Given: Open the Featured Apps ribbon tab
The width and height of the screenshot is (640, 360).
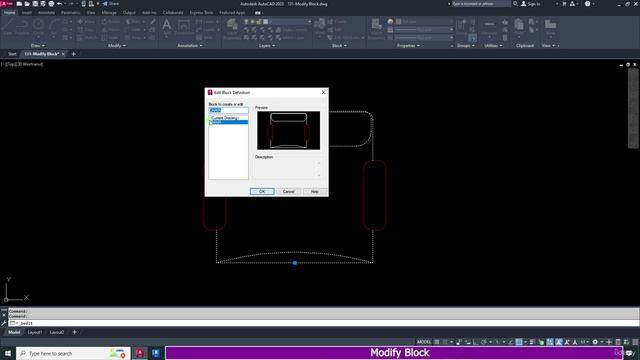Looking at the screenshot, I should pos(232,13).
